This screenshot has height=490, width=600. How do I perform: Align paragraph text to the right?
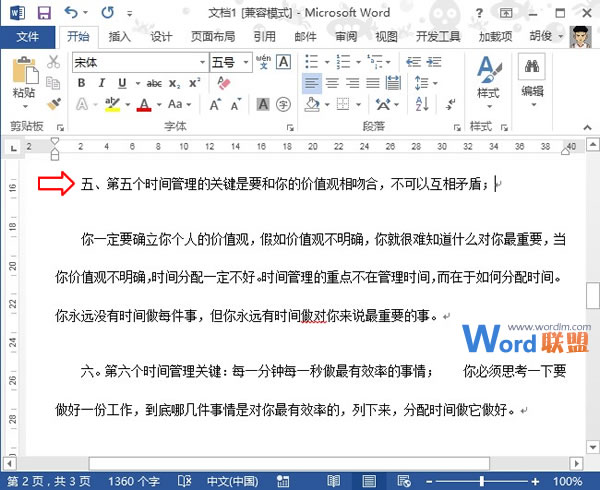[352, 83]
